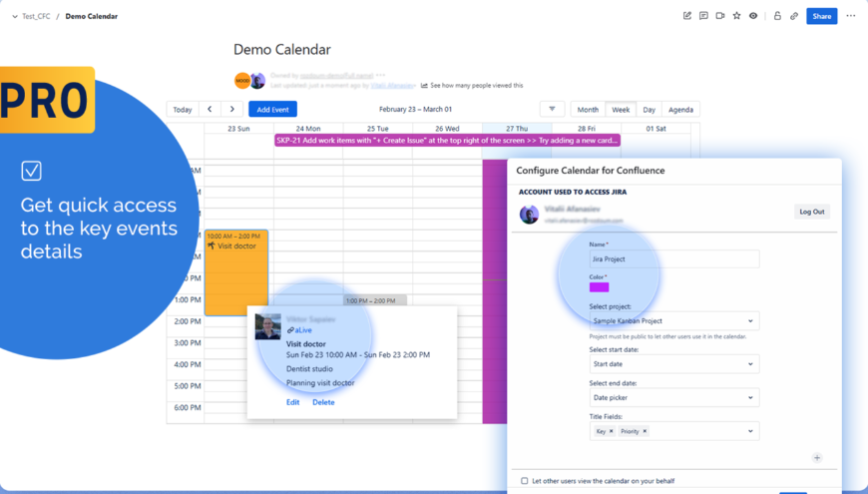Image resolution: width=868 pixels, height=494 pixels.
Task: Remove the Priority tag from Title Fields
Action: [x=645, y=431]
